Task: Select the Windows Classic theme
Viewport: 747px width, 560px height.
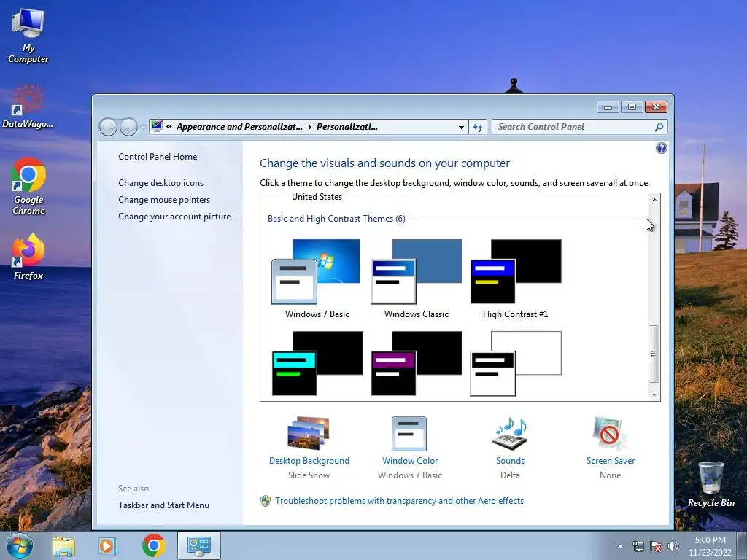Action: pos(417,279)
